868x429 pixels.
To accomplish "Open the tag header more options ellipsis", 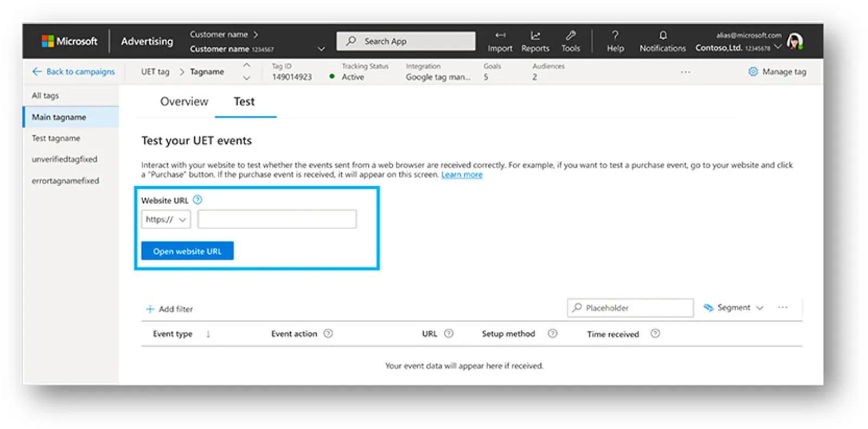I will point(686,72).
